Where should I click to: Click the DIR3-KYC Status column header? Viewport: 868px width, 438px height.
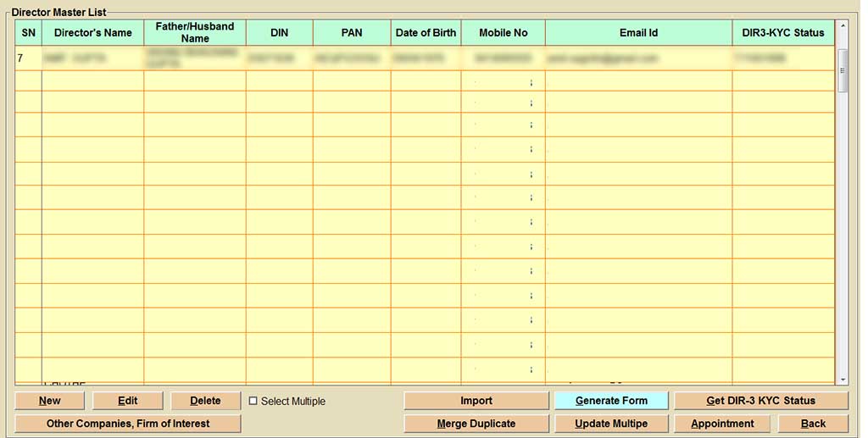[x=782, y=33]
